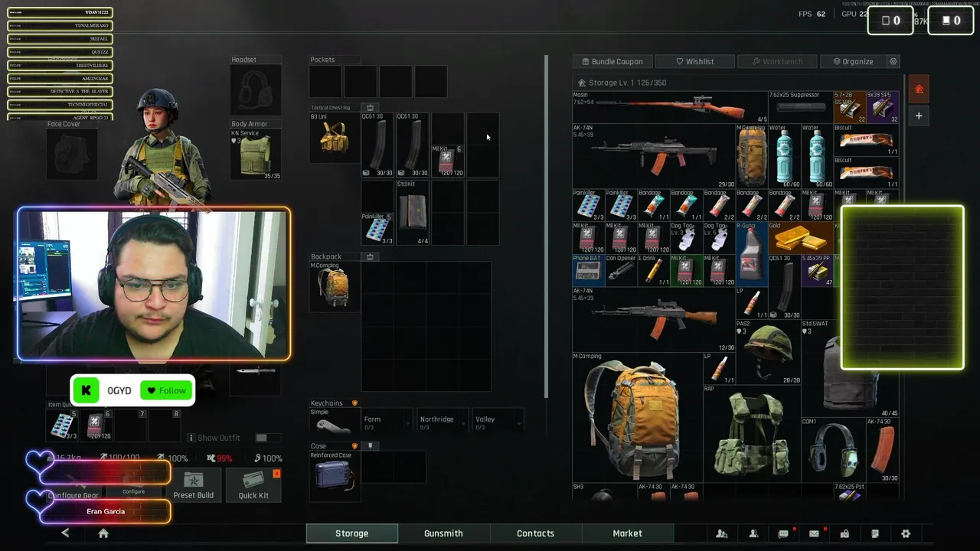Select the equipped KN Service body armor
Image resolution: width=980 pixels, height=551 pixels.
click(x=256, y=155)
